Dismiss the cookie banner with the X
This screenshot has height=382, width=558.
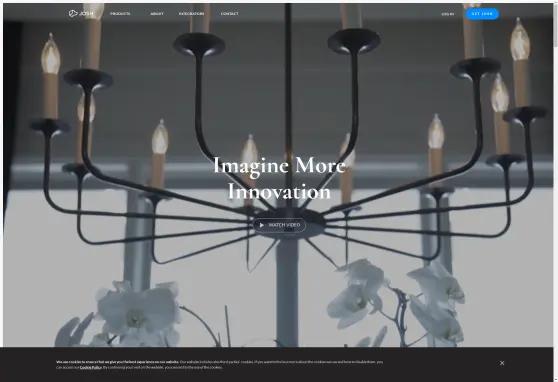click(x=502, y=363)
